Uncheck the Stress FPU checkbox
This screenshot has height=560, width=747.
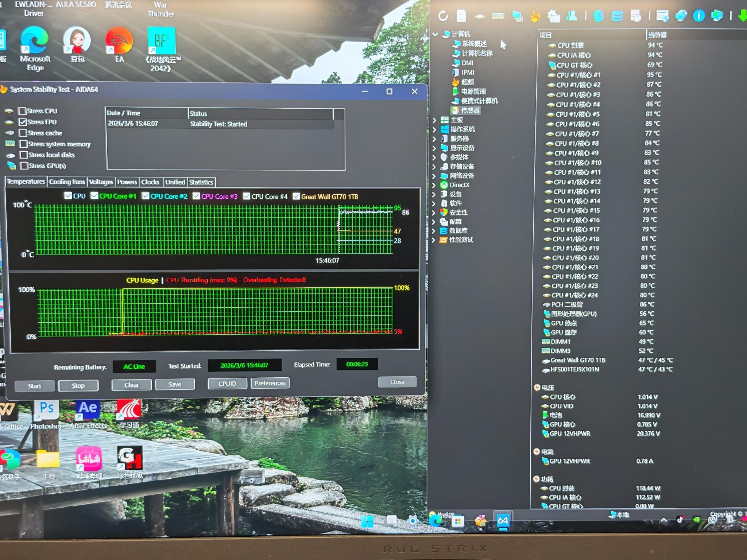tap(23, 122)
